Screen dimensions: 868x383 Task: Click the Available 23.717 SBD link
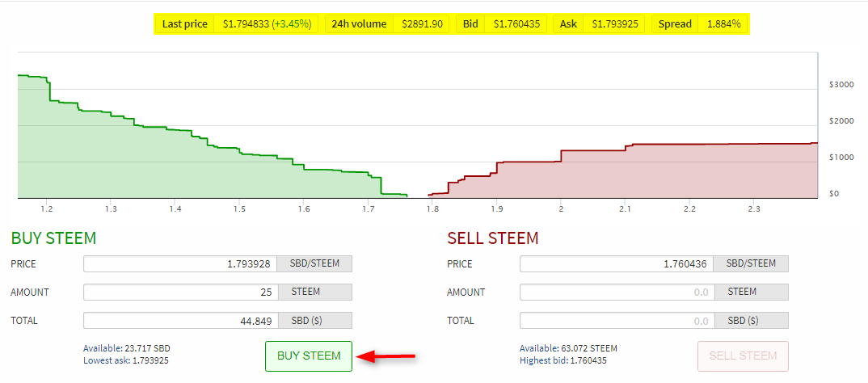click(127, 349)
